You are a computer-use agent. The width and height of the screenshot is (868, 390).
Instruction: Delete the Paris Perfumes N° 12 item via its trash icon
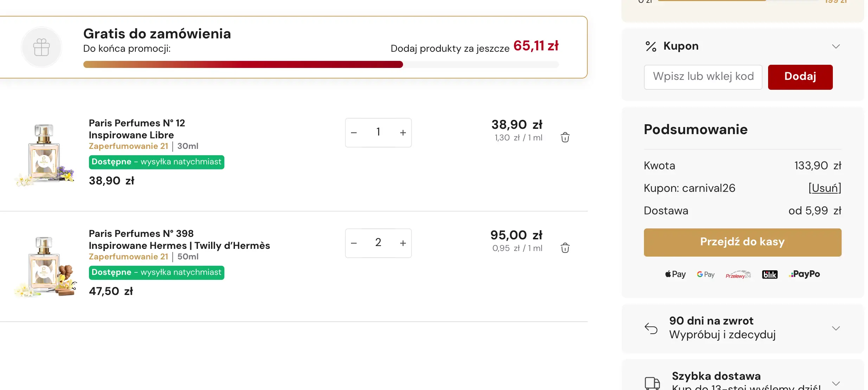click(565, 137)
